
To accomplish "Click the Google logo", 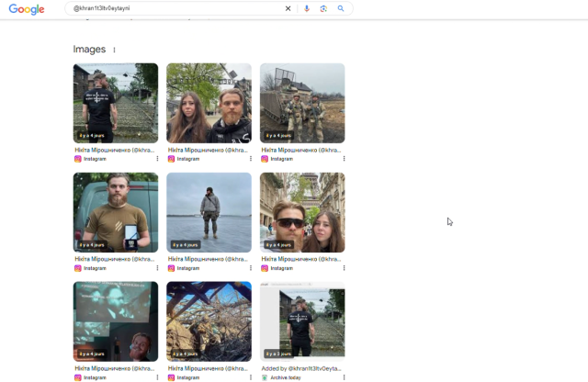I will coord(27,9).
